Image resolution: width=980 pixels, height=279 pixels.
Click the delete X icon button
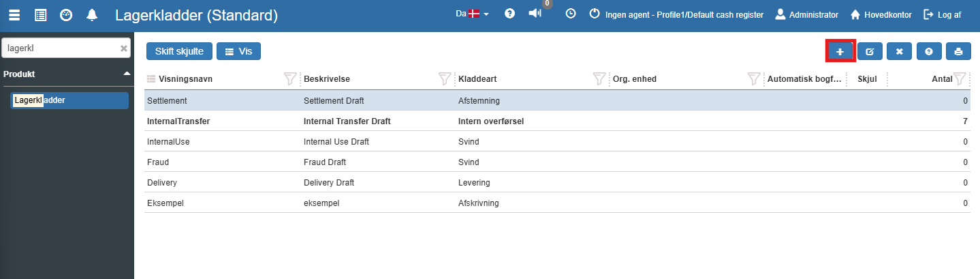pyautogui.click(x=899, y=51)
